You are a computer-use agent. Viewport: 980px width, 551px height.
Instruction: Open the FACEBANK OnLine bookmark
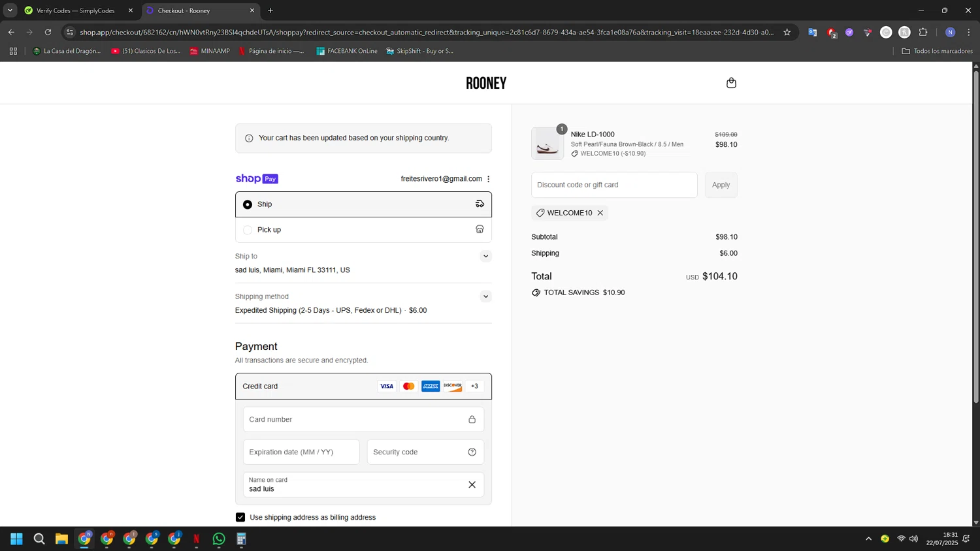[x=347, y=51]
